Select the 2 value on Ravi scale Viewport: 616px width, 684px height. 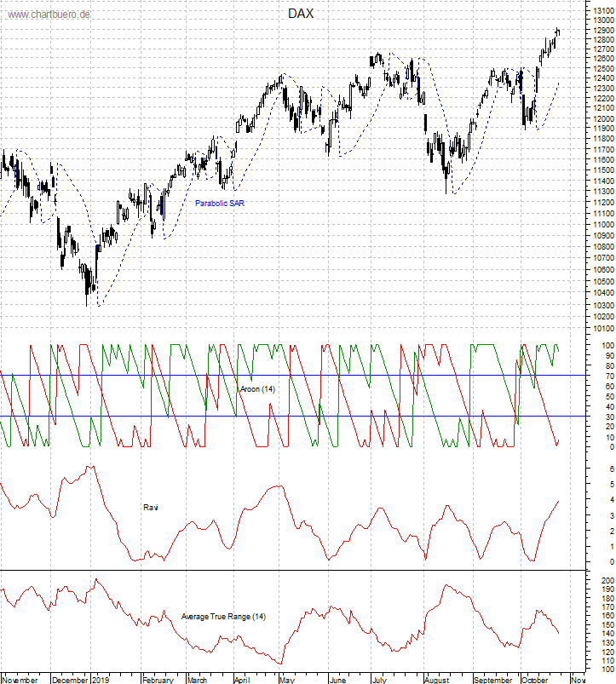pos(612,531)
